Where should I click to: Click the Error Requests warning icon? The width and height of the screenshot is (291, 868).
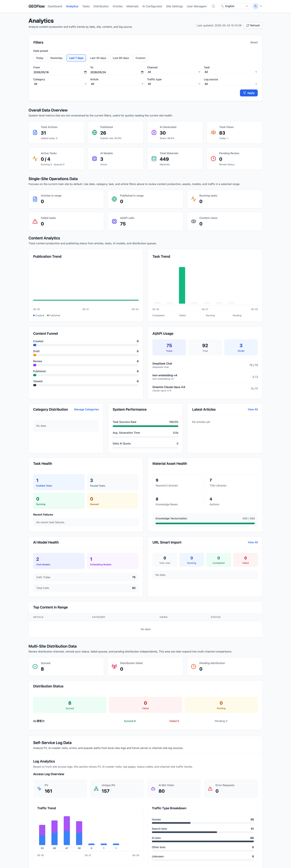click(210, 788)
